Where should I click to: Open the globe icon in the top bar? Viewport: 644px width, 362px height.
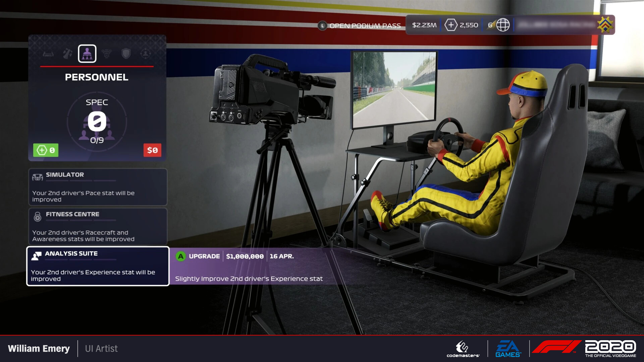click(502, 25)
